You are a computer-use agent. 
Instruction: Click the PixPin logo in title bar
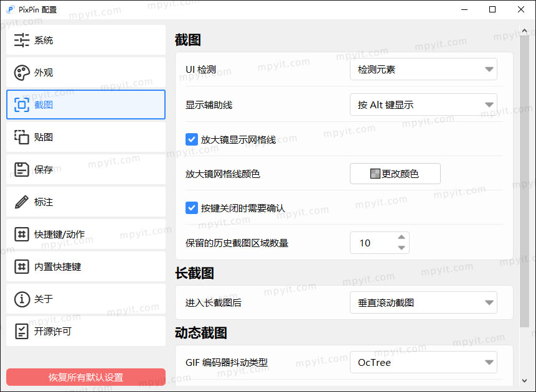point(11,9)
